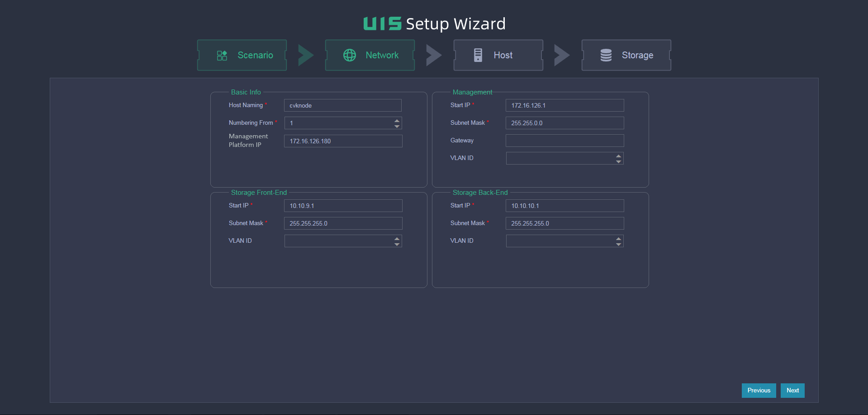The image size is (868, 415).
Task: Open the Storage step tab
Action: coord(626,55)
